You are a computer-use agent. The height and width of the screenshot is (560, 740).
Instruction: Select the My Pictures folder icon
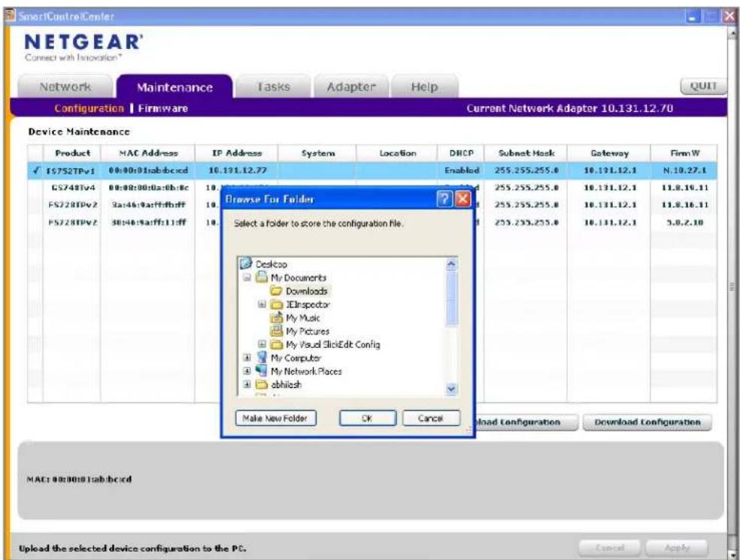tap(276, 331)
